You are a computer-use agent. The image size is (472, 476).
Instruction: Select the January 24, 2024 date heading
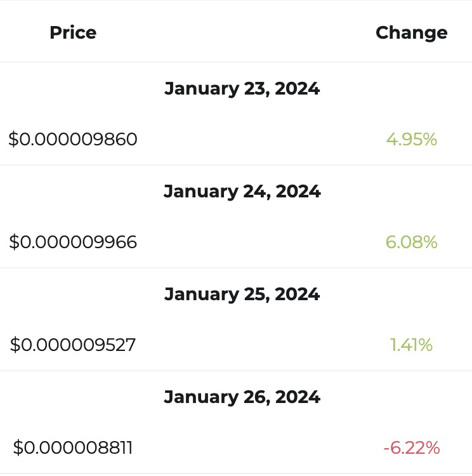point(242,192)
